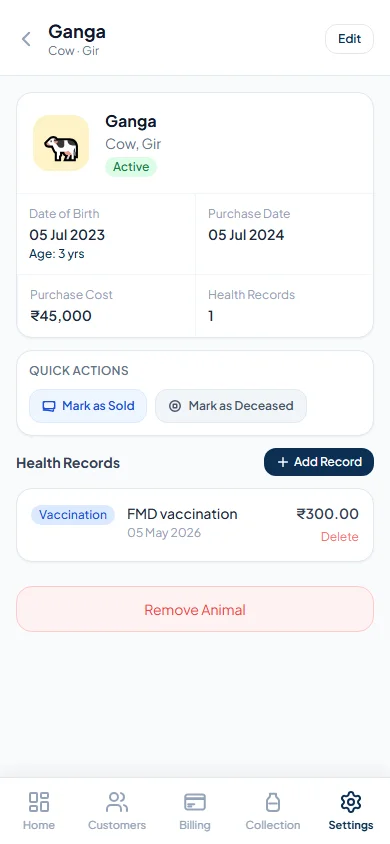Select the Vaccination tag
Viewport: 390px width, 844px height.
pyautogui.click(x=73, y=515)
